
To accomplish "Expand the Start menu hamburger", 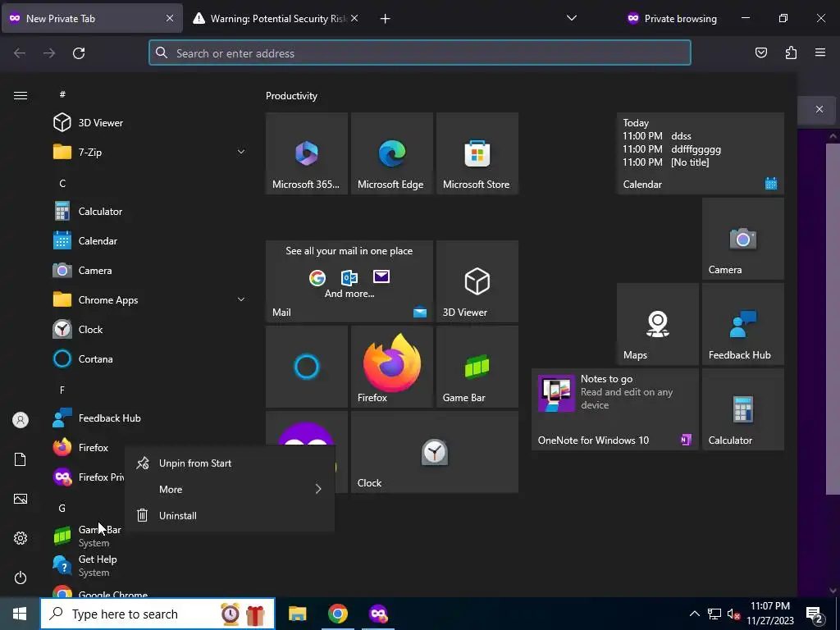I will point(21,95).
